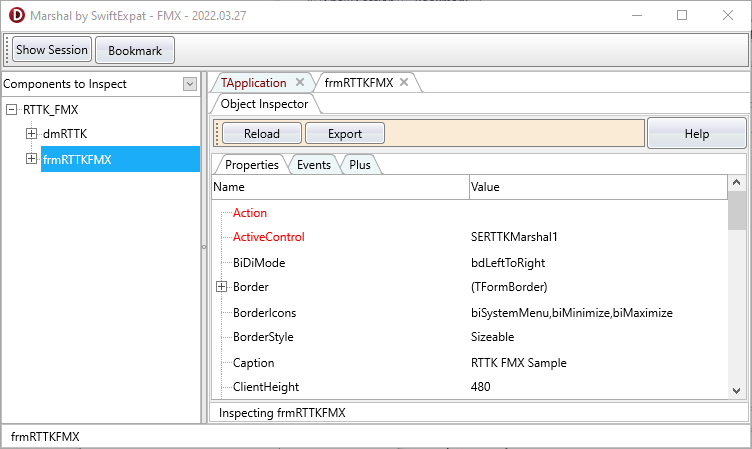Expand the frmRTTKFMX tree node
Screen dimensions: 752x449
tap(31, 158)
